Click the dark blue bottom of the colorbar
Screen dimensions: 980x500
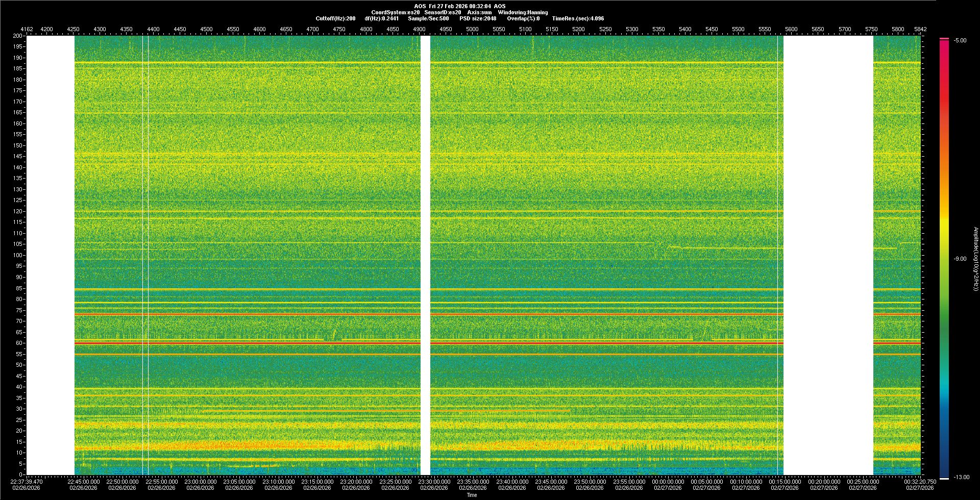point(944,469)
